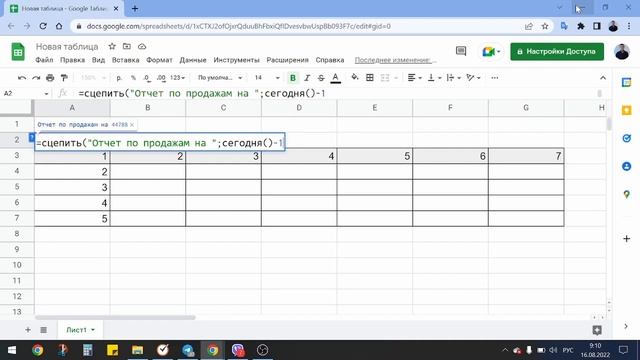Click the Undo arrow in toolbar
Viewport: 640px width, 360px height.
click(22, 78)
